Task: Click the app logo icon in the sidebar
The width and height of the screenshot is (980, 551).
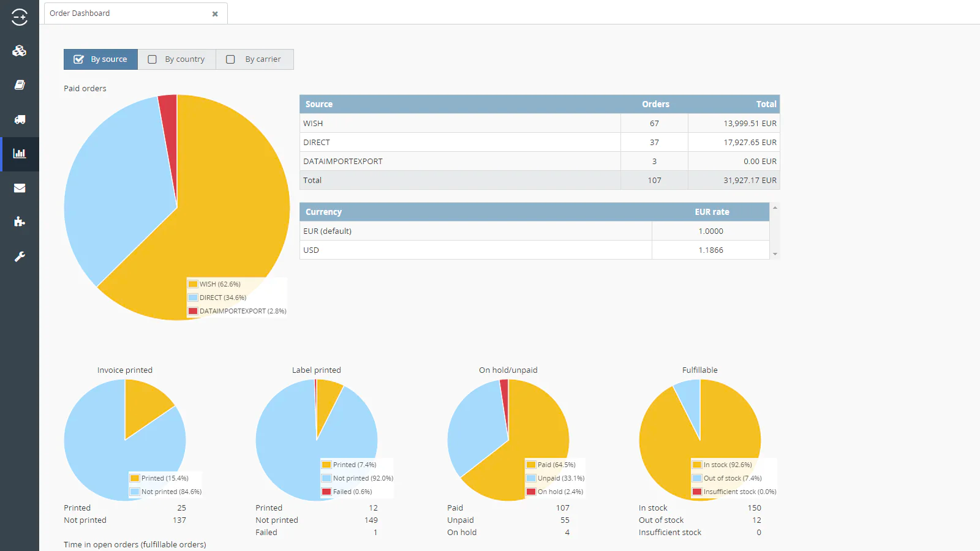Action: pos(20,17)
